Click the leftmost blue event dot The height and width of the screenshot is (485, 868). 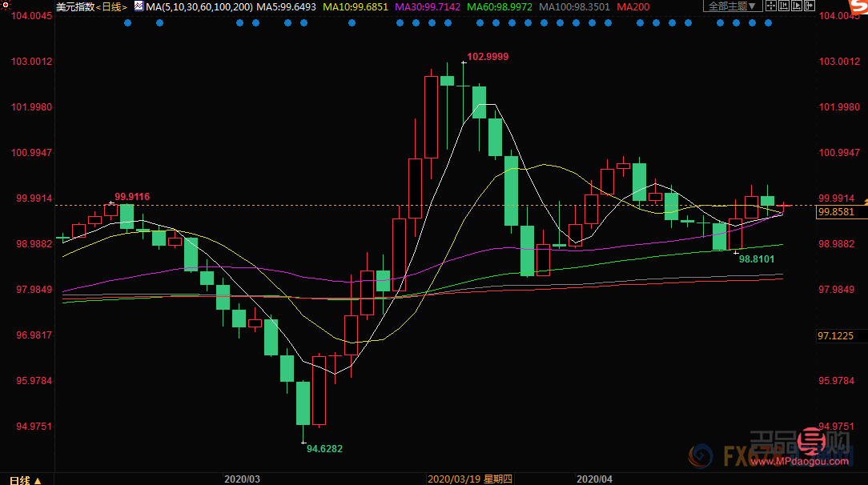pos(127,23)
